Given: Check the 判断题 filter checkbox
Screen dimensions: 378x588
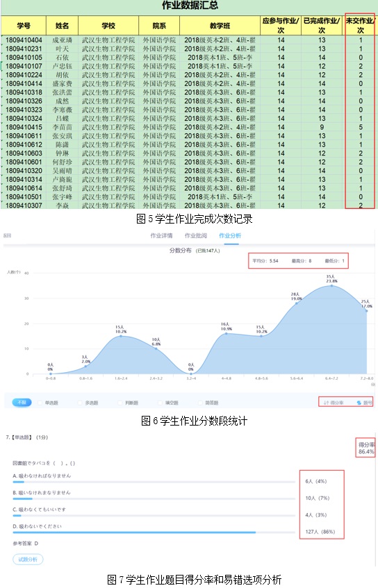Looking at the screenshot, I should click(120, 403).
